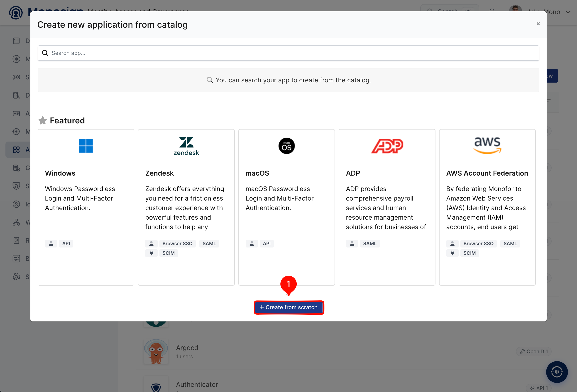Viewport: 577px width, 392px height.
Task: Click the SAML tag on the ADP card
Action: pyautogui.click(x=370, y=244)
